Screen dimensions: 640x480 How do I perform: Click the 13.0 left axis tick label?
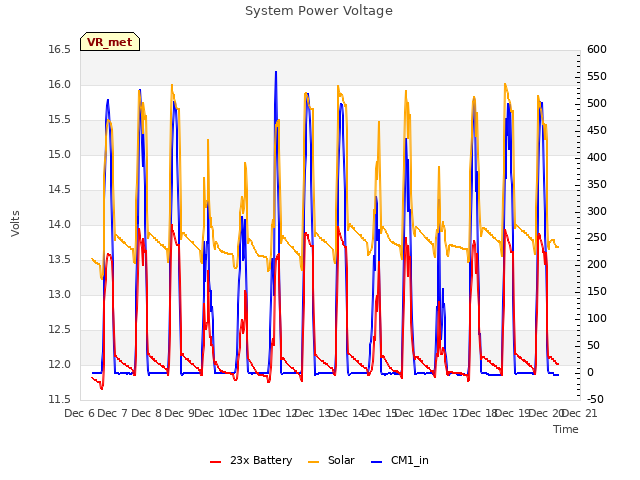pyautogui.click(x=60, y=294)
